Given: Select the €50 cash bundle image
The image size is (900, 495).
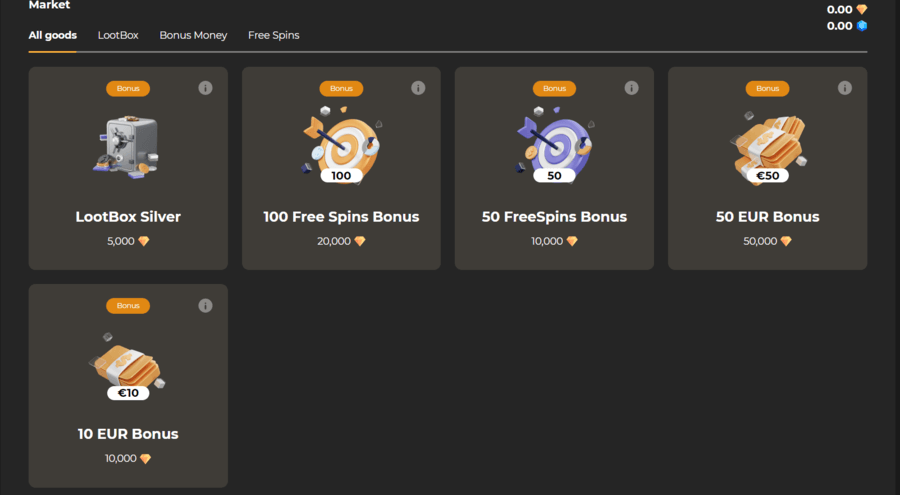Looking at the screenshot, I should pyautogui.click(x=768, y=148).
